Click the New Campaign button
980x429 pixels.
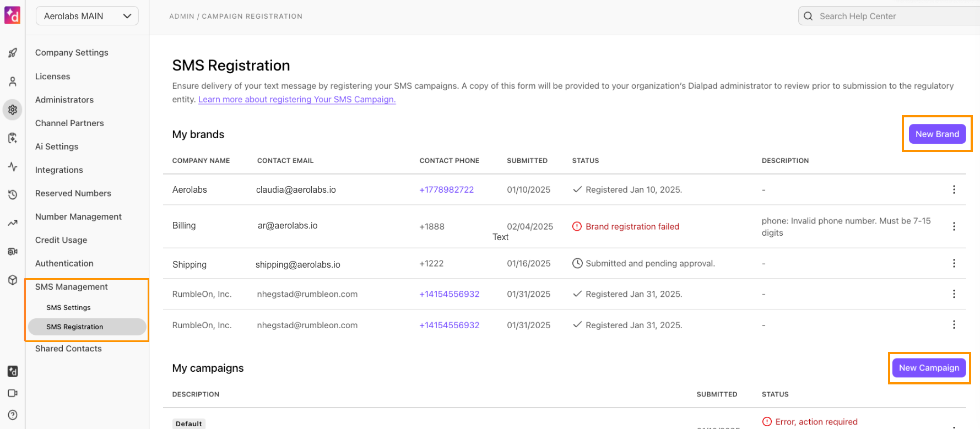tap(929, 368)
